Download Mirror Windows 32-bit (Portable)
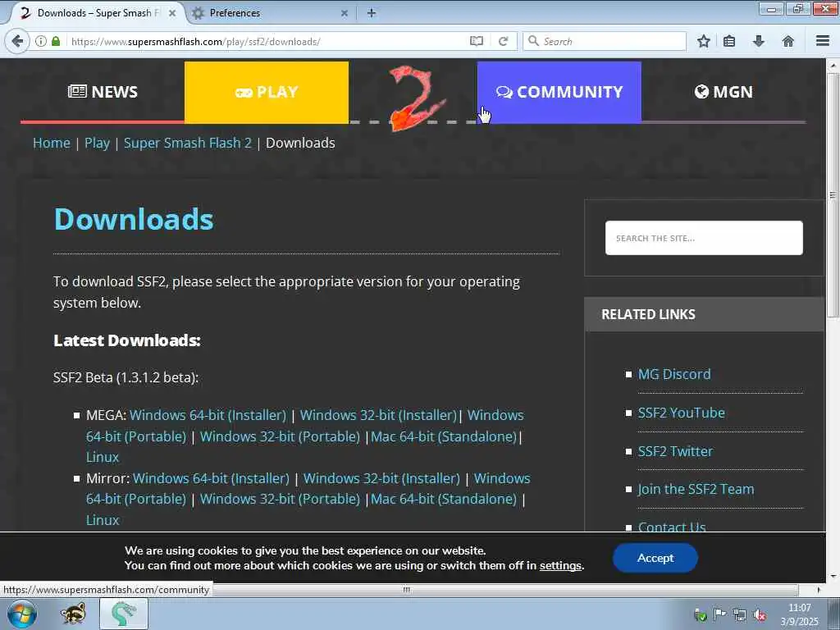The width and height of the screenshot is (840, 630). tap(280, 499)
